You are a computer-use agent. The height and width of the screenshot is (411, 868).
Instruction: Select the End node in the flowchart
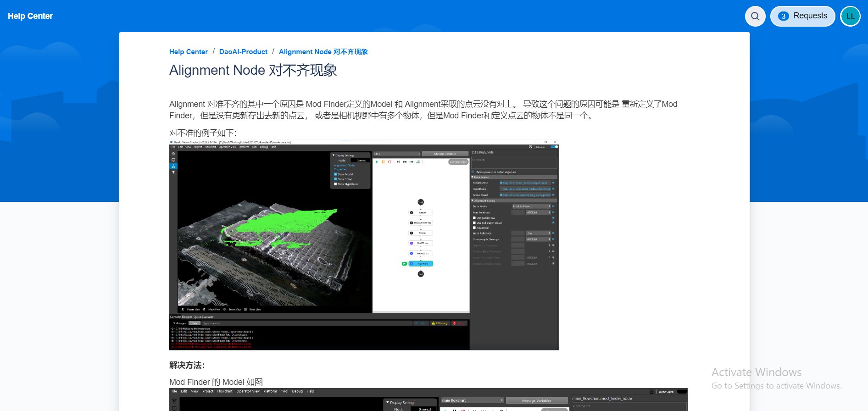(x=421, y=274)
